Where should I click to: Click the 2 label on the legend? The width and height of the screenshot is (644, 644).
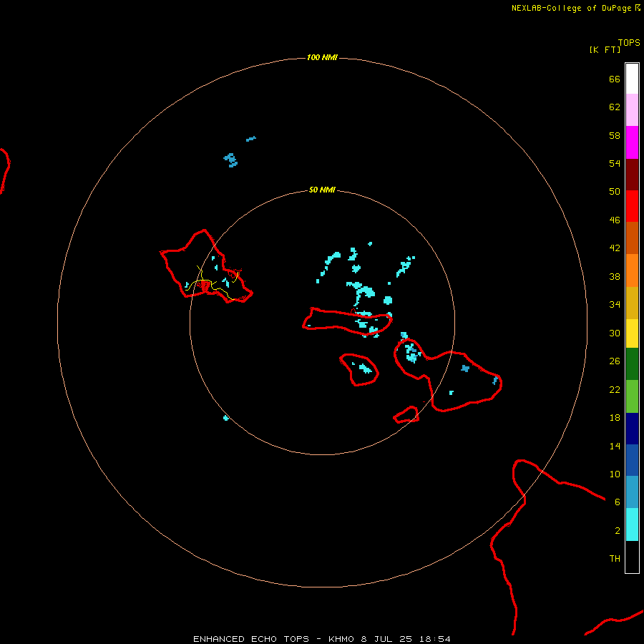[x=618, y=530]
